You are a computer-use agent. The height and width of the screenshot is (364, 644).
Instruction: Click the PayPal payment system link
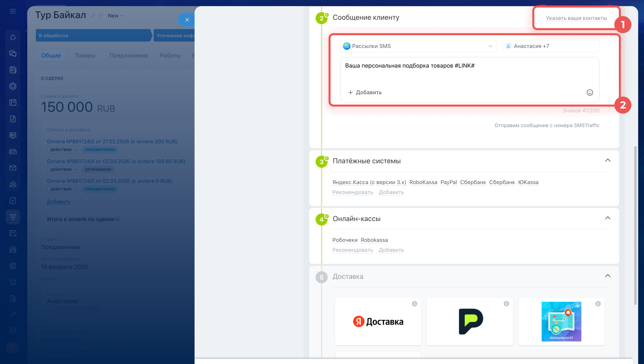click(448, 182)
